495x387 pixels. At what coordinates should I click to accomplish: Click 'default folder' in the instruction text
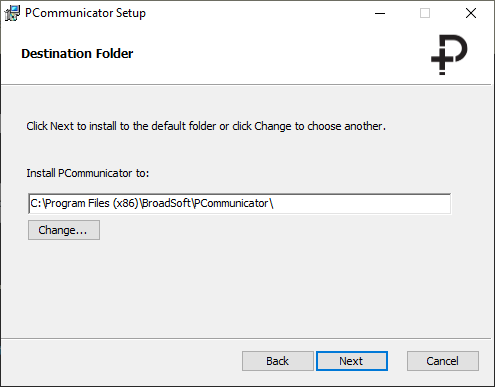point(184,126)
